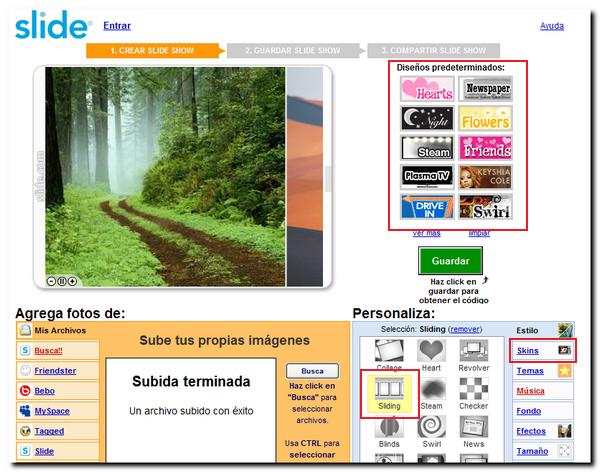
Task: Apply the News style icon
Action: click(x=474, y=427)
